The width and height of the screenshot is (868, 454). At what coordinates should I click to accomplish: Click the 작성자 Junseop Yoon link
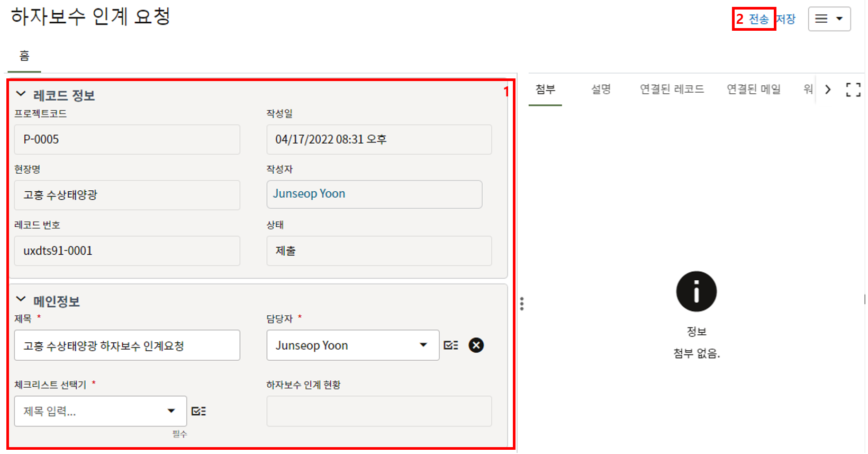click(x=309, y=194)
